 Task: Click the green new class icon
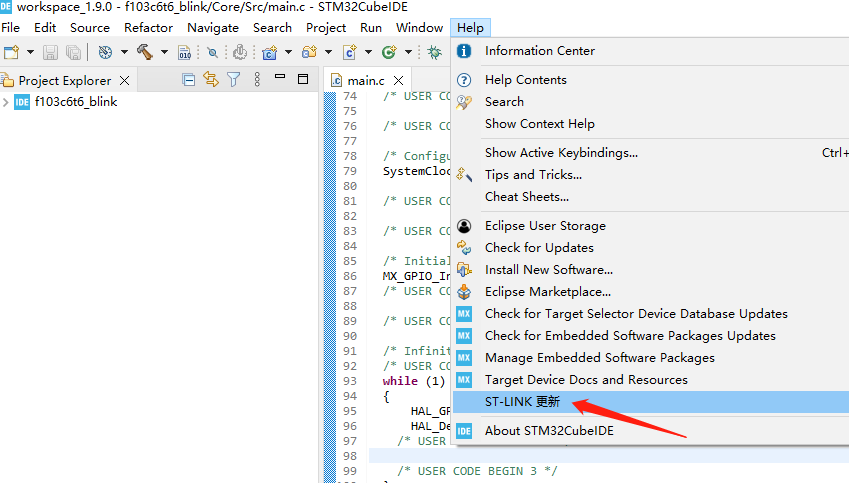(x=389, y=53)
